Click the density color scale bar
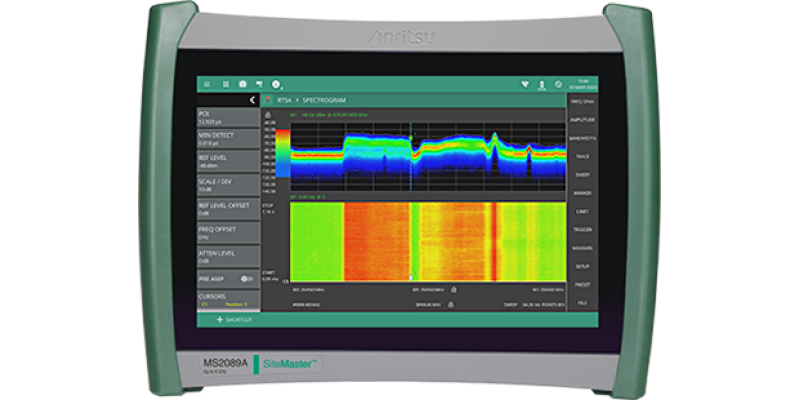This screenshot has height=400, width=800. point(283,153)
